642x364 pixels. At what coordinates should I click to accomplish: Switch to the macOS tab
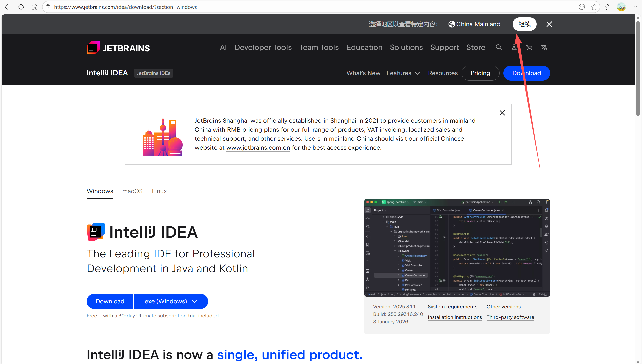pos(132,191)
